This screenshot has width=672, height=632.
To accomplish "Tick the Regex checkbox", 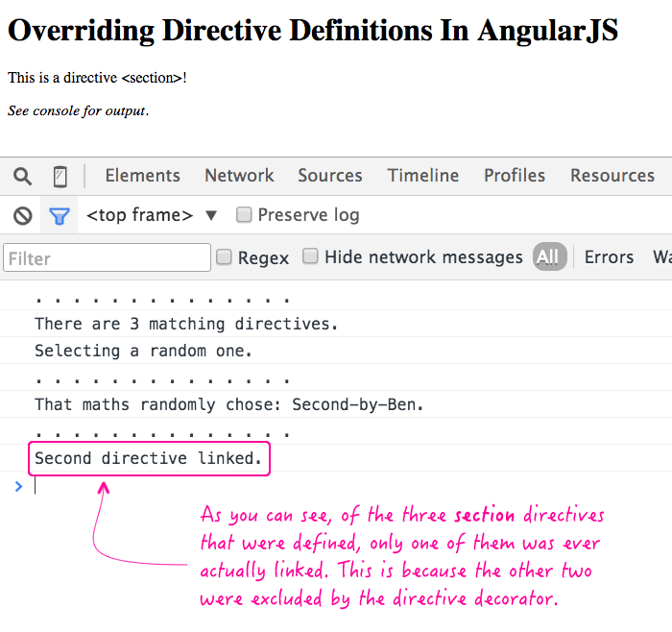I will click(224, 256).
